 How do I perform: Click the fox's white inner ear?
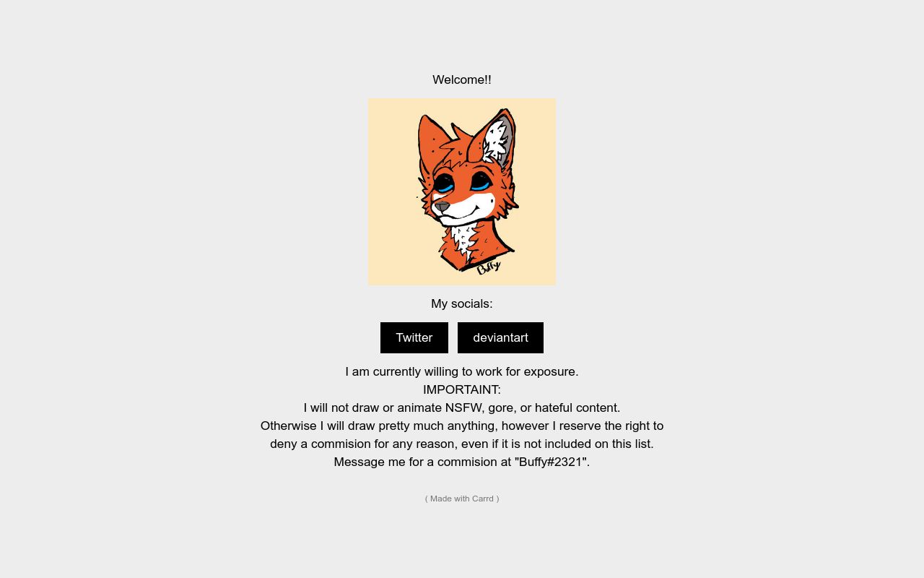pyautogui.click(x=496, y=141)
